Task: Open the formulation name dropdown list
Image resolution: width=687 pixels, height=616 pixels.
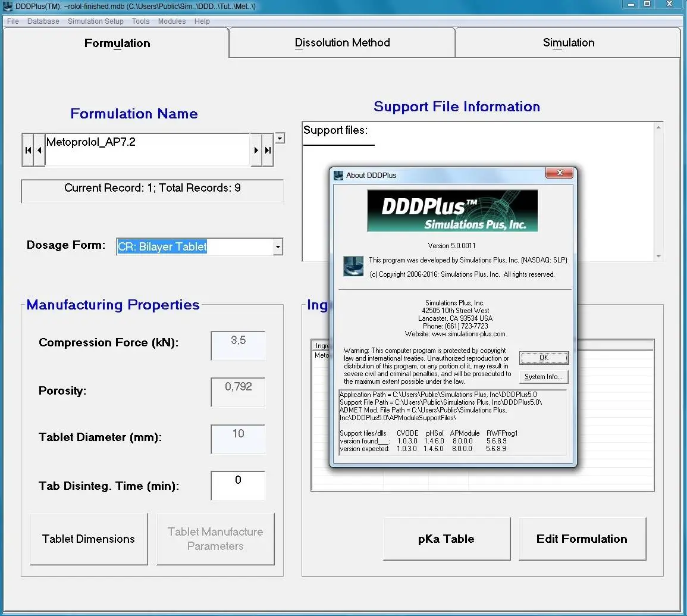Action: (280, 138)
